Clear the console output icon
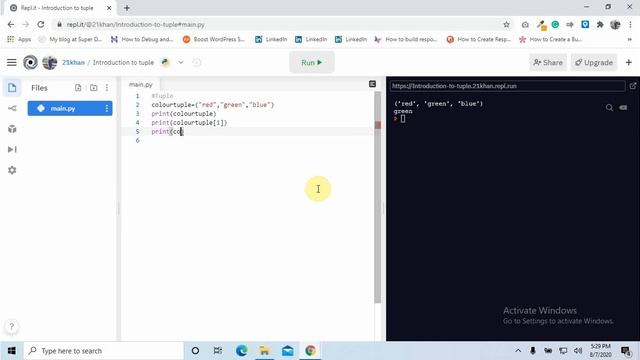This screenshot has width=640, height=360. [x=623, y=108]
